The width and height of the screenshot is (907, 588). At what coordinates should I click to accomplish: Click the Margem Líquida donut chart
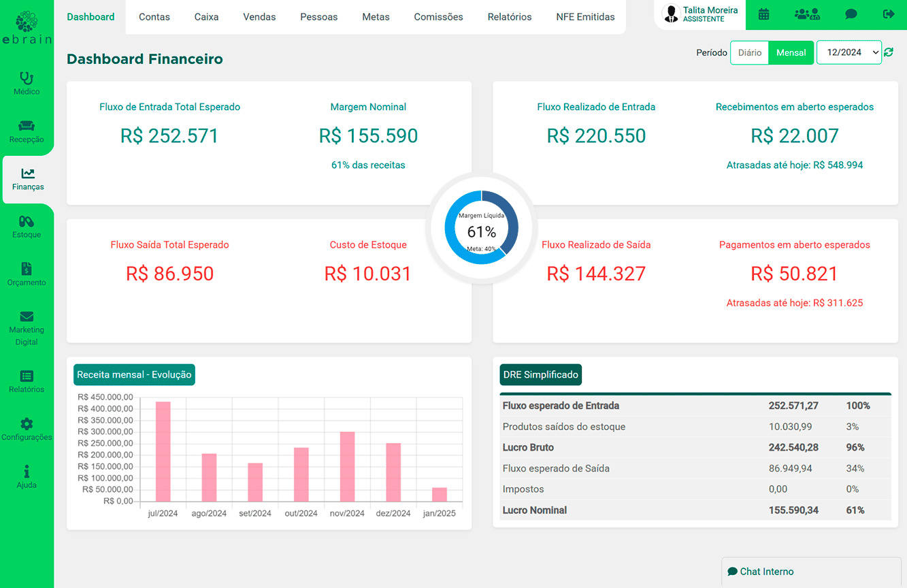482,227
